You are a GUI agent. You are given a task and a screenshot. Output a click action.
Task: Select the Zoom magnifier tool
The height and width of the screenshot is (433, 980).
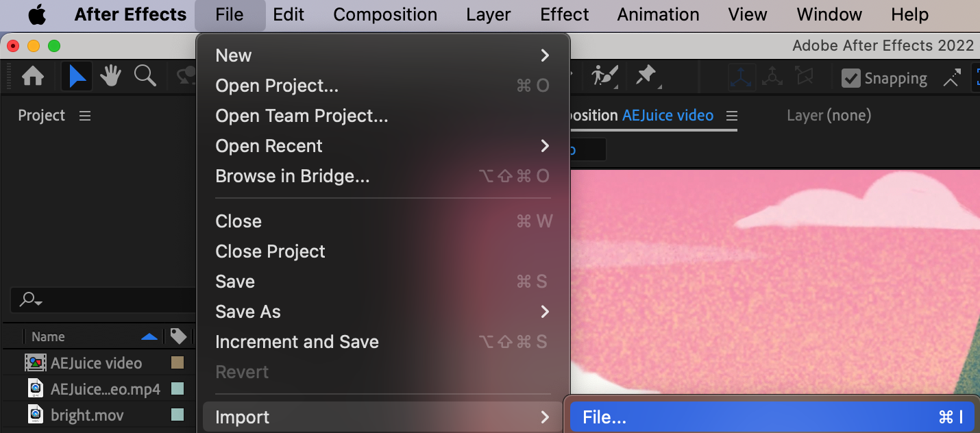145,77
